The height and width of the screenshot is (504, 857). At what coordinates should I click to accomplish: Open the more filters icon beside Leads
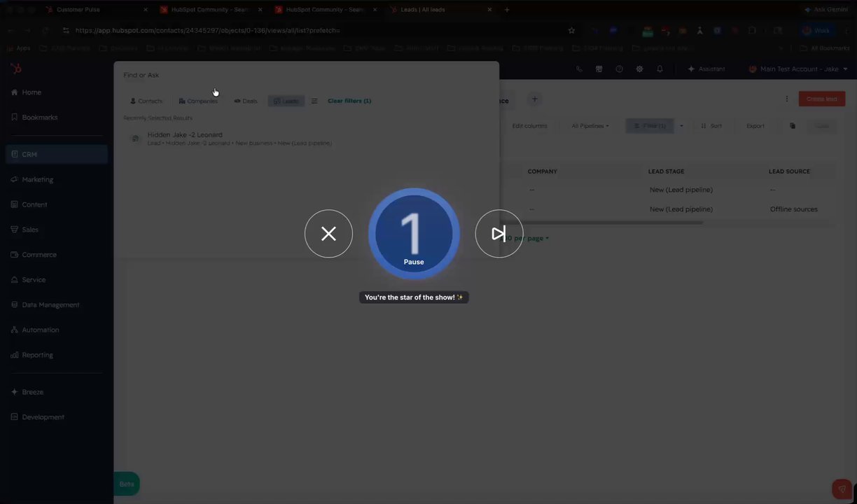(314, 101)
